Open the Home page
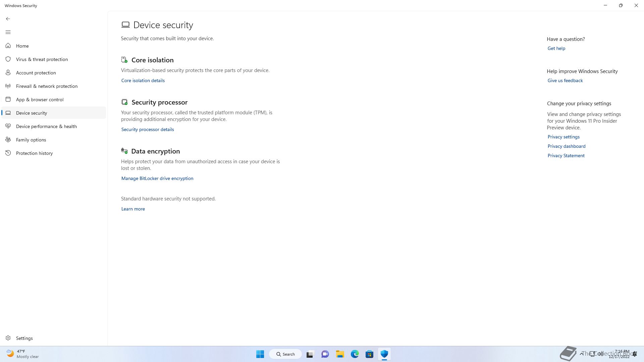The image size is (644, 362). [54, 46]
